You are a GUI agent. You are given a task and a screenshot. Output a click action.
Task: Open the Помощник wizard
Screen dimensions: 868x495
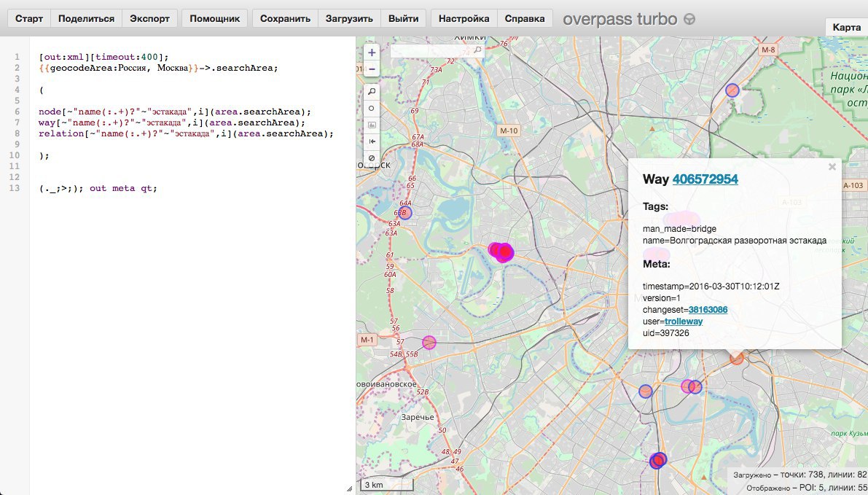[215, 18]
